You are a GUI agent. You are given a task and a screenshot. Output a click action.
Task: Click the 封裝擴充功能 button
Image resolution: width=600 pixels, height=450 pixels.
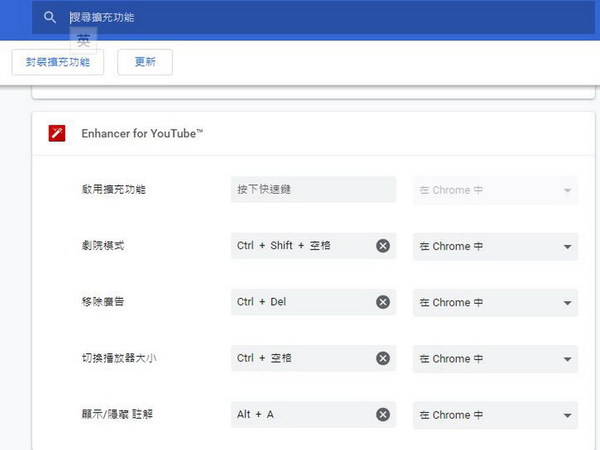(x=58, y=62)
